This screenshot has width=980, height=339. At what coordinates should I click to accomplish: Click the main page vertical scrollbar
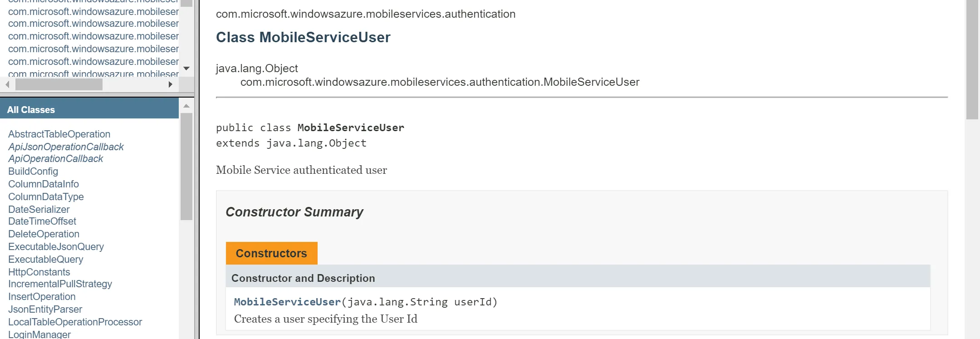(x=972, y=59)
